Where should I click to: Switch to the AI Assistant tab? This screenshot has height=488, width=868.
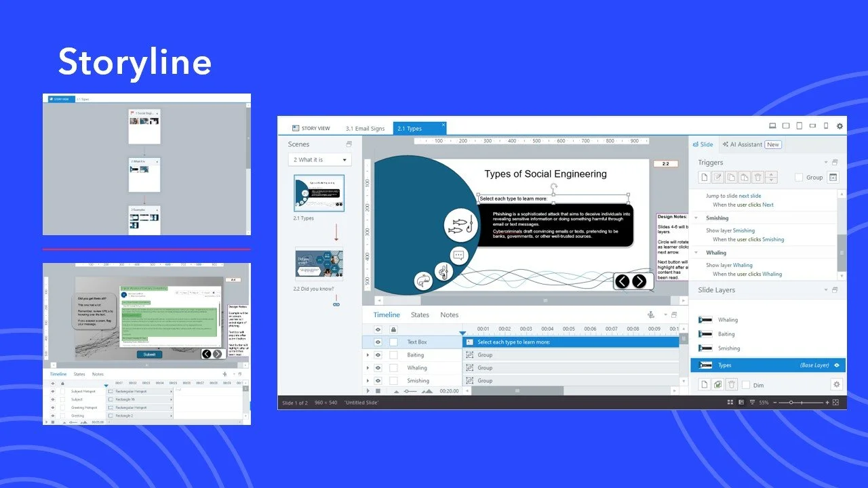[x=751, y=144]
